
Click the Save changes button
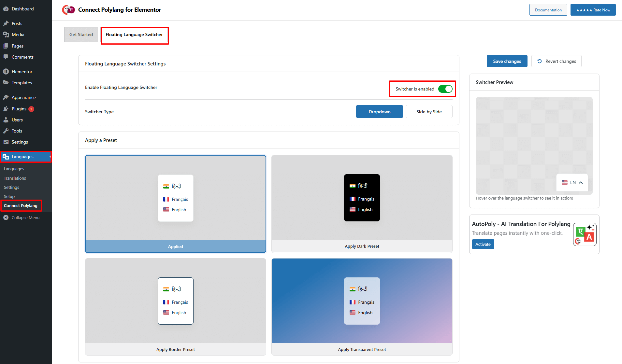(x=507, y=61)
